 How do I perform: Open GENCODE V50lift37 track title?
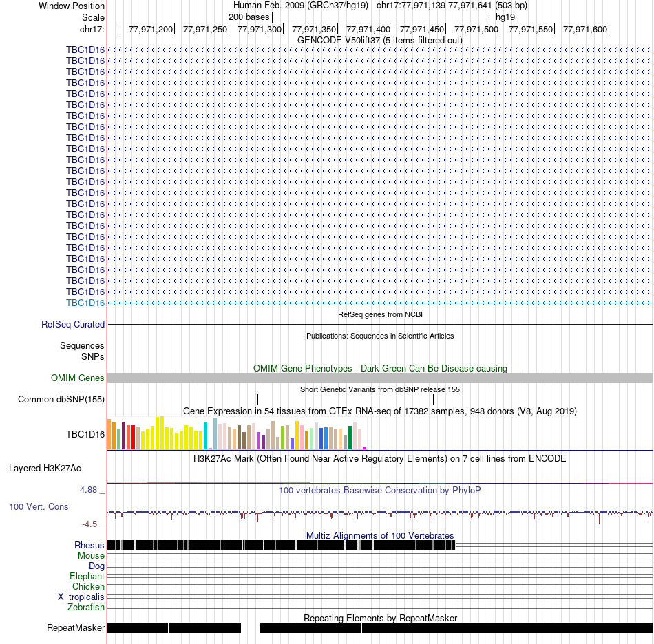(380, 41)
